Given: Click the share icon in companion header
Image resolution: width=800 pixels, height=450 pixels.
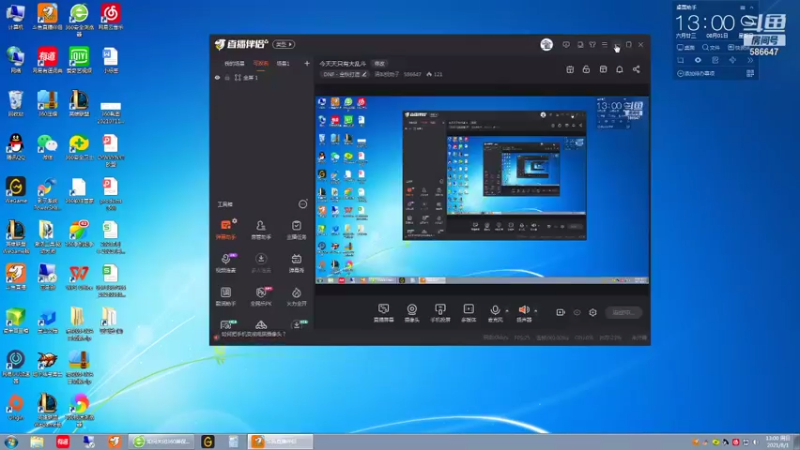Looking at the screenshot, I should pyautogui.click(x=636, y=69).
